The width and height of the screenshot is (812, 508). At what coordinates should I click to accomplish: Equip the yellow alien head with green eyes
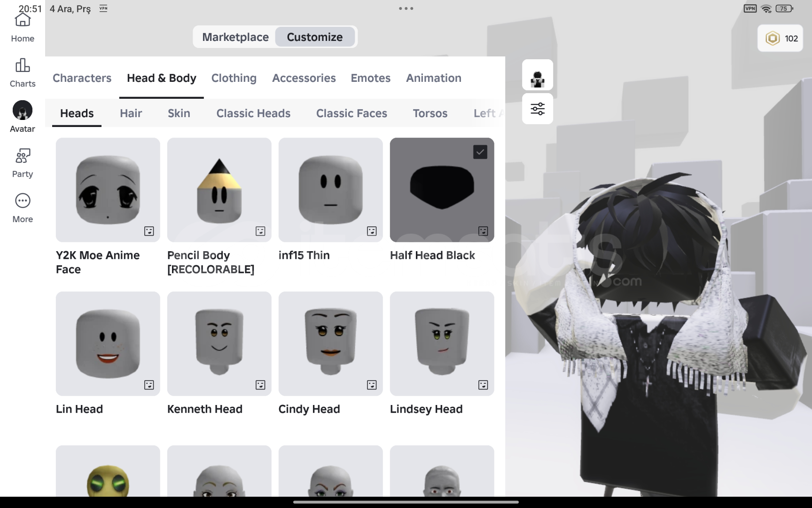(108, 471)
